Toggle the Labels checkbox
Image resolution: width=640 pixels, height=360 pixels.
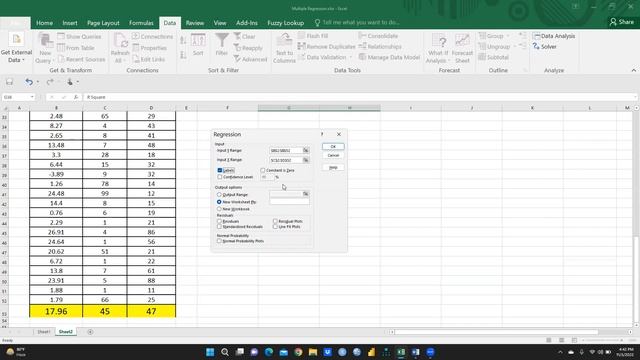tap(220, 170)
